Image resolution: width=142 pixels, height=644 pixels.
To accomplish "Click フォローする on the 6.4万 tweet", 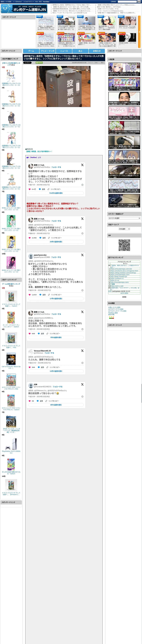I will (x=56, y=167).
